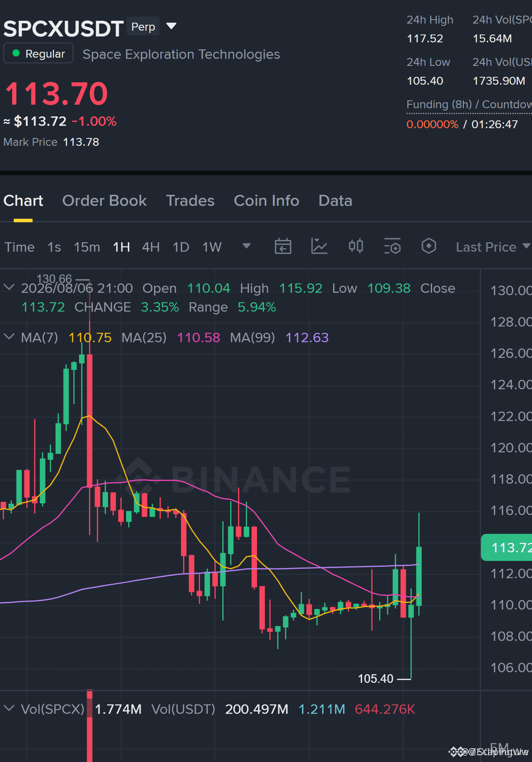This screenshot has width=532, height=762.
Task: Open the Last Price dropdown
Action: click(x=493, y=247)
